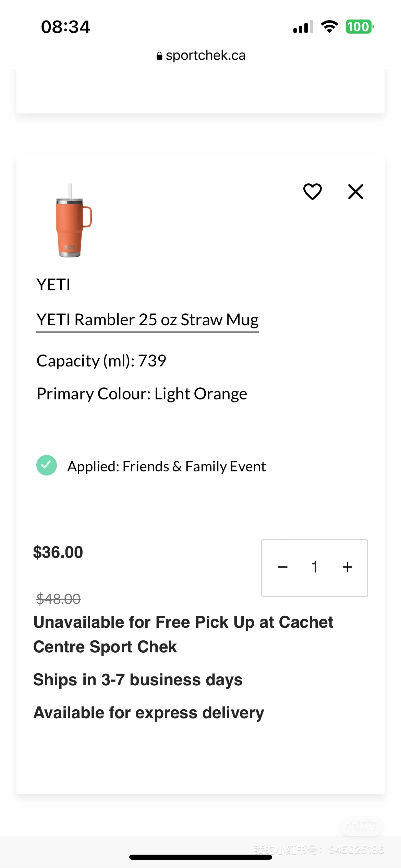
Task: Add the YETI mug to wishlist heart
Action: tap(312, 191)
